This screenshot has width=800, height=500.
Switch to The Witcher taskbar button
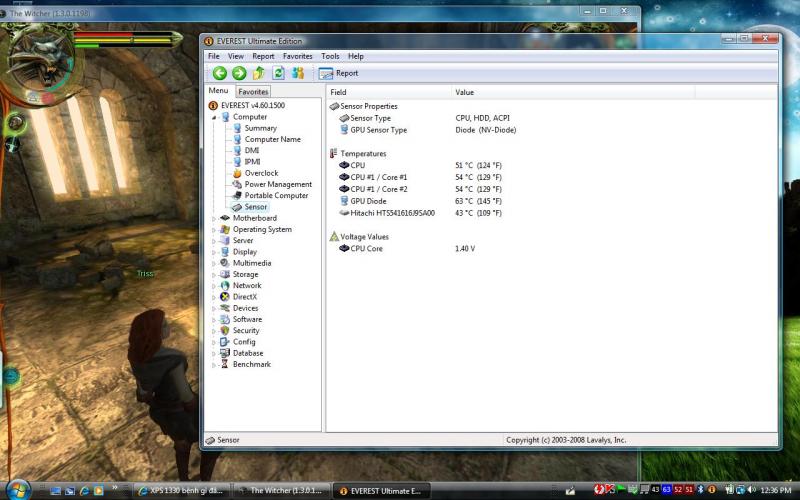pyautogui.click(x=280, y=491)
